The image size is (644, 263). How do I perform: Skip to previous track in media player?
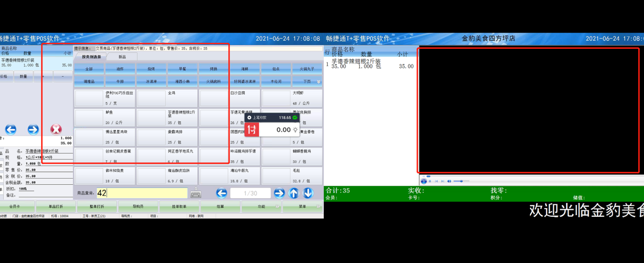436,181
